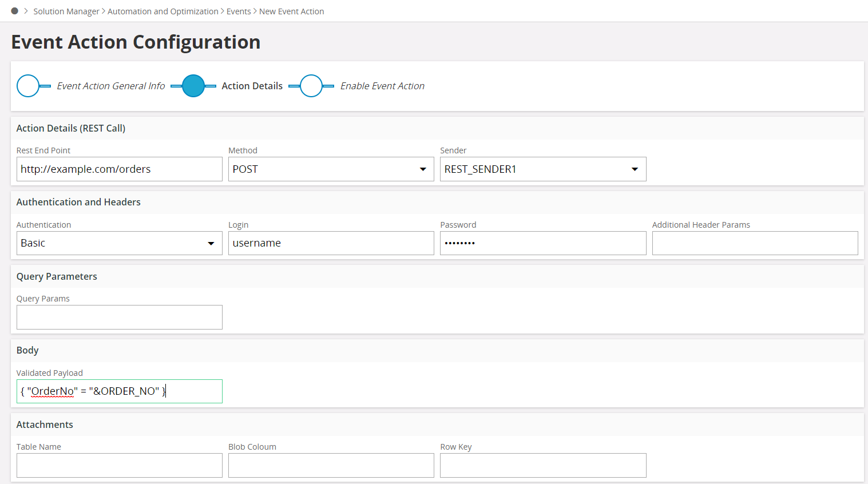This screenshot has height=484, width=868.
Task: Open the Sender dropdown showing REST_SENDER1
Action: tap(542, 169)
